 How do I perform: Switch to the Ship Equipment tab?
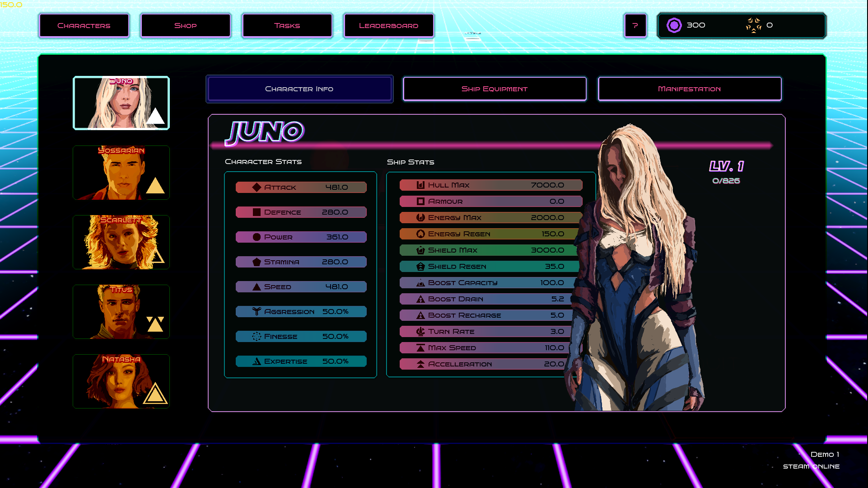[495, 89]
